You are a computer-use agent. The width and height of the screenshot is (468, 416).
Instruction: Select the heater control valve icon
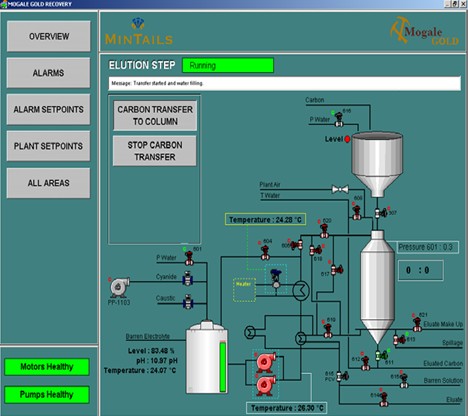click(276, 279)
